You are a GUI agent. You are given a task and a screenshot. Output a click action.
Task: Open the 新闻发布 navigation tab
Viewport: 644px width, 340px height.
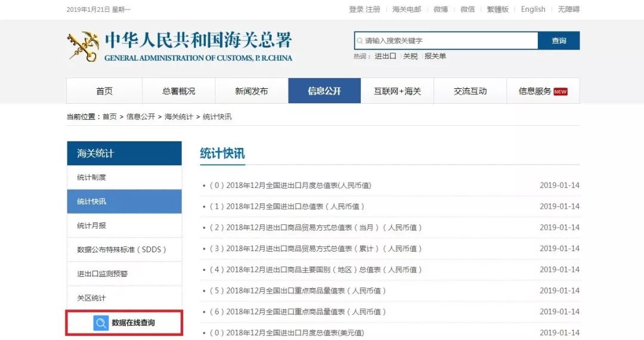[252, 91]
